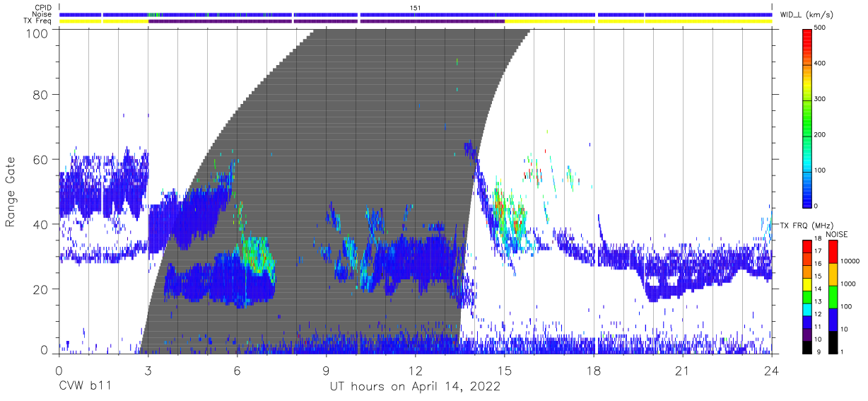Viewport: 868px width, 401px height.
Task: Click the 10000 label in NOISE legend
Action: tap(848, 262)
